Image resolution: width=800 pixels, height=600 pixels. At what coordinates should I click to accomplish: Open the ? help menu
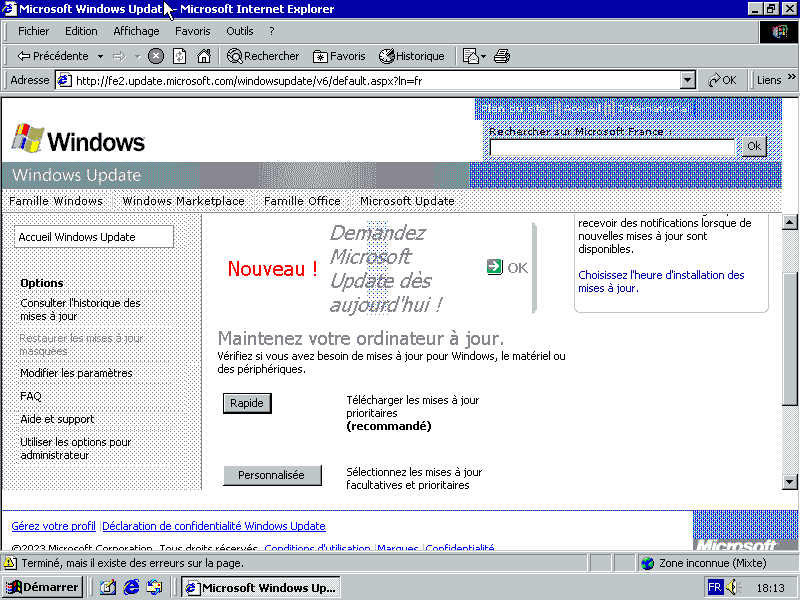click(x=272, y=31)
